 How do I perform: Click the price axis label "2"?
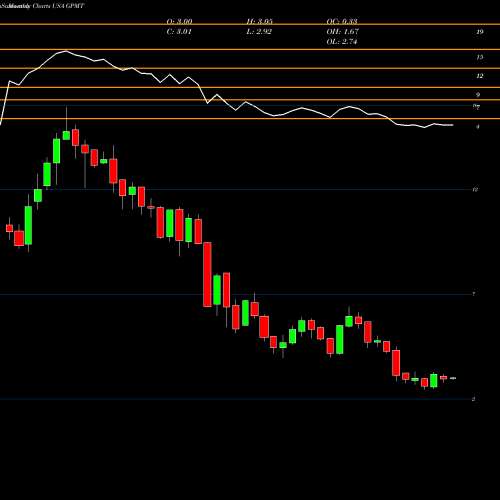474,399
